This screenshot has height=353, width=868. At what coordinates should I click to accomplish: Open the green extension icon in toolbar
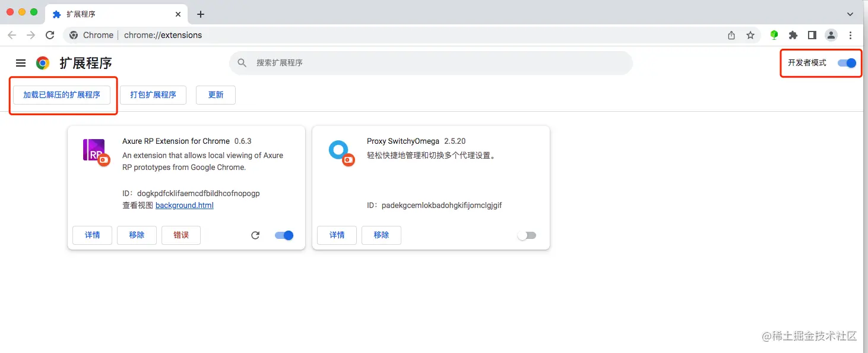point(774,35)
